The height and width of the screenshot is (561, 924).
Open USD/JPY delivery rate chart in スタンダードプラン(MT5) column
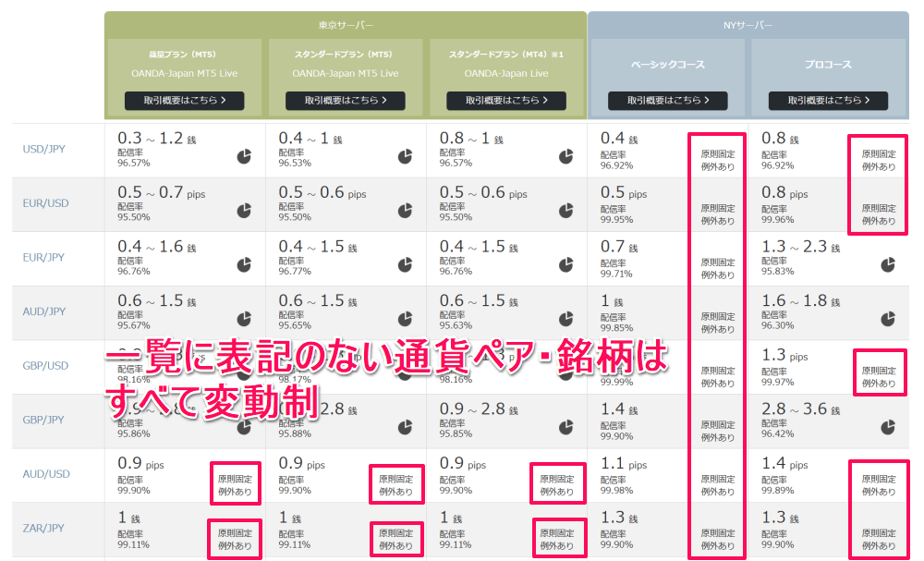pos(405,157)
